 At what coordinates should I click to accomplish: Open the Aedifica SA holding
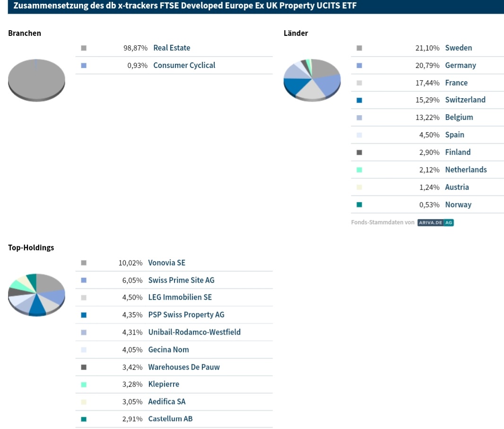tap(166, 402)
